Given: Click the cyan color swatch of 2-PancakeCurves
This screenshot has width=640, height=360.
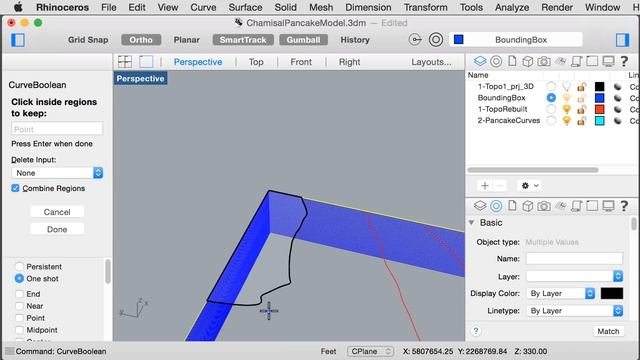Looking at the screenshot, I should (600, 120).
